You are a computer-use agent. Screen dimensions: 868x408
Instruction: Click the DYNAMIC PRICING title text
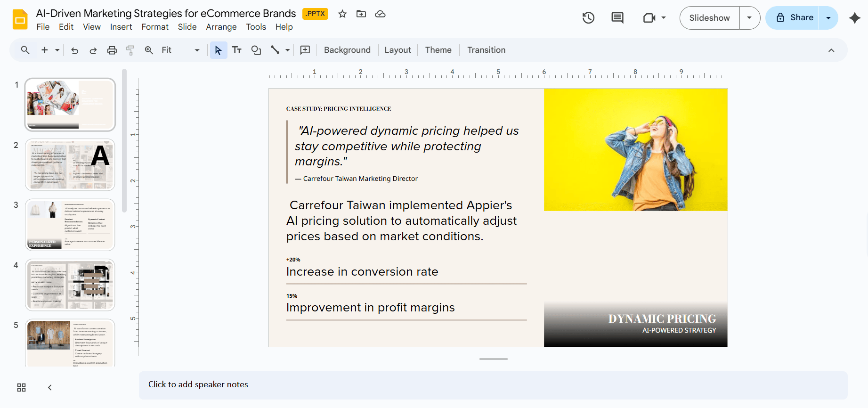click(x=662, y=319)
